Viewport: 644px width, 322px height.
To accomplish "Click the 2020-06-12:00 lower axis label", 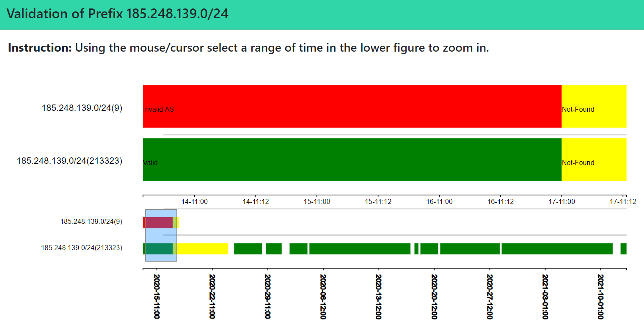I will click(x=323, y=297).
